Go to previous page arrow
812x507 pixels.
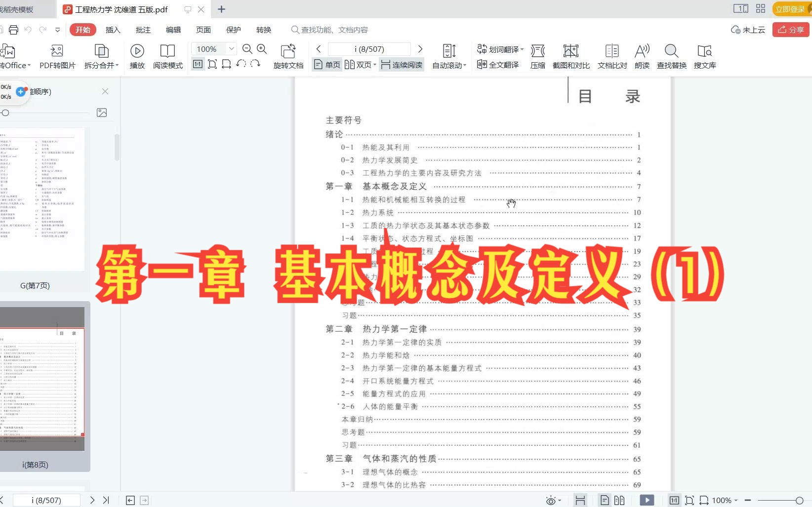tap(319, 49)
